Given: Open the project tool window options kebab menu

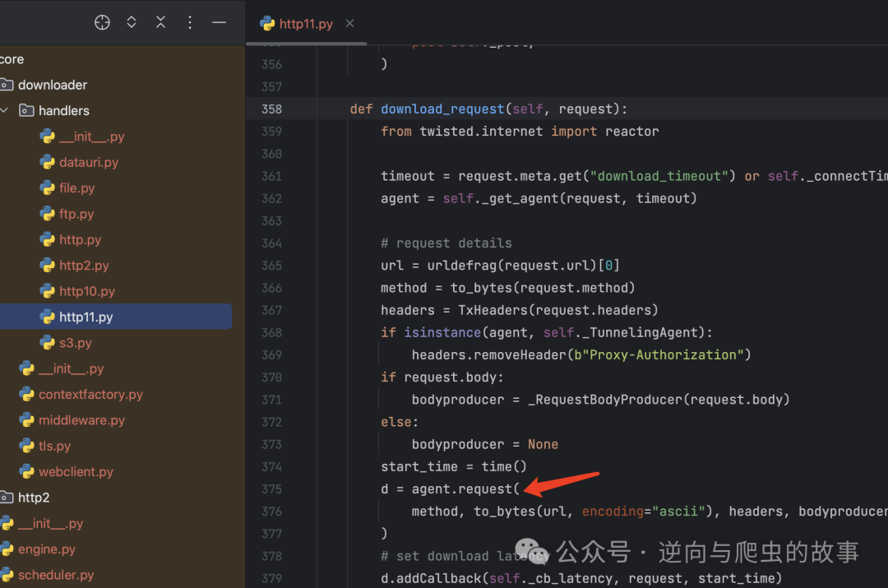Looking at the screenshot, I should click(190, 22).
